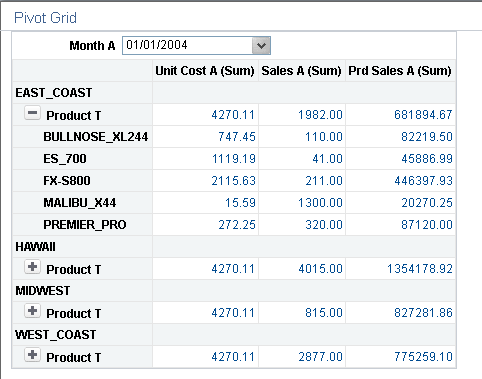The height and width of the screenshot is (379, 482).
Task: Open ES_700 prd sales 45886.99
Action: pos(427,159)
